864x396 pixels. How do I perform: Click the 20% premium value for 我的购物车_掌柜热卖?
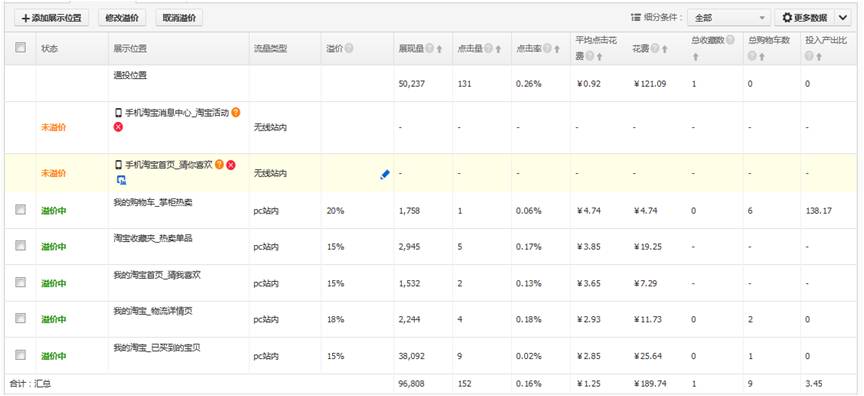[335, 210]
